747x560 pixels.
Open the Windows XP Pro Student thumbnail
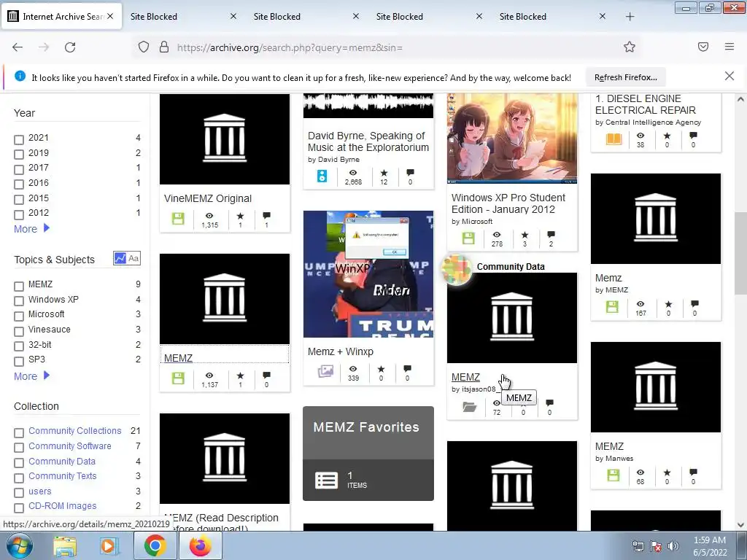pyautogui.click(x=511, y=139)
